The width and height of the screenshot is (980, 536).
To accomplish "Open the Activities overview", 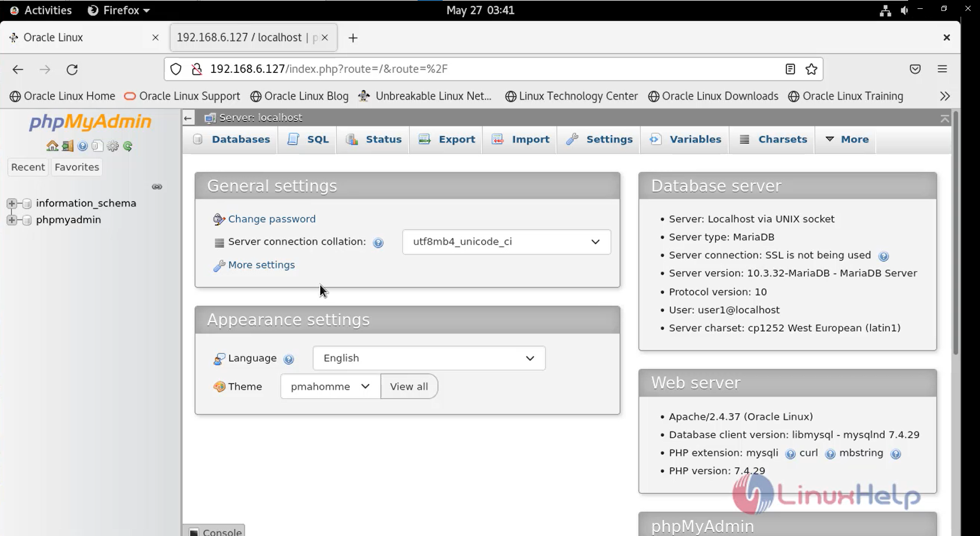I will 41,10.
